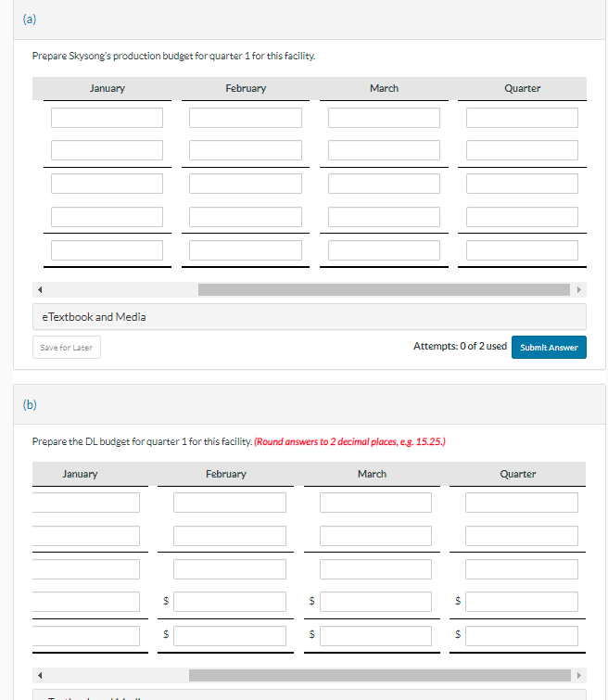
Task: Click third-row February field in production budget
Action: pos(245,184)
